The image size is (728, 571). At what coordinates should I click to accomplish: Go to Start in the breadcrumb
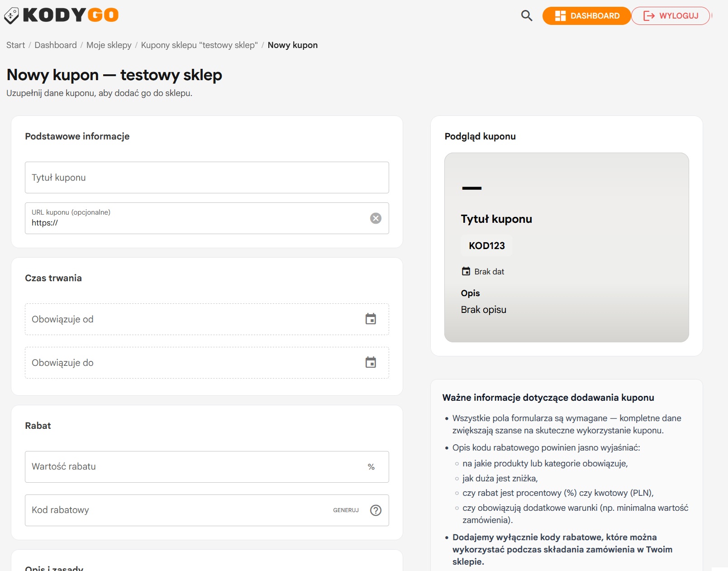point(15,45)
